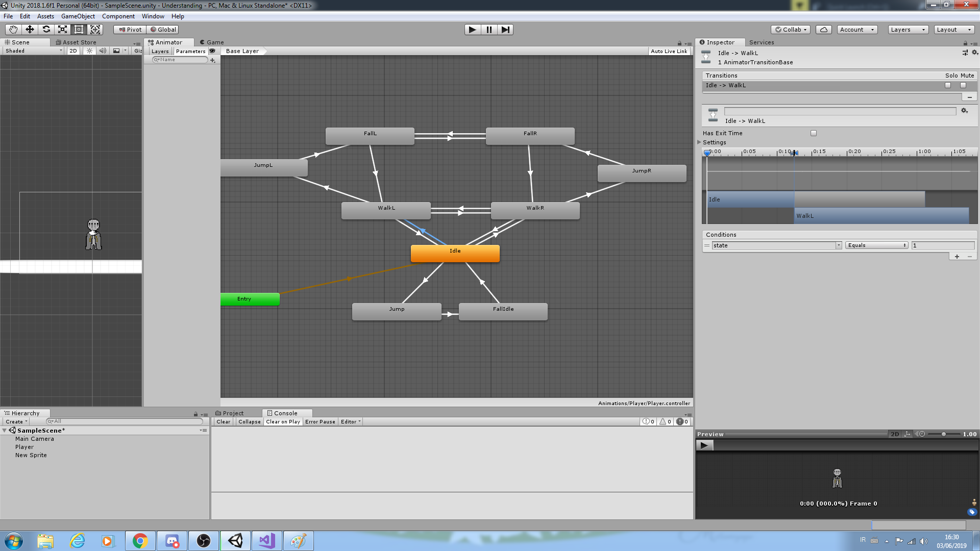Viewport: 980px width, 551px height.
Task: Lock the Animator window
Action: 679,43
